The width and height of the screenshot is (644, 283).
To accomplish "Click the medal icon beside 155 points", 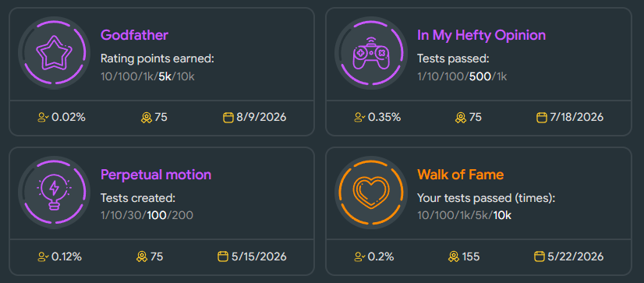I will point(454,257).
